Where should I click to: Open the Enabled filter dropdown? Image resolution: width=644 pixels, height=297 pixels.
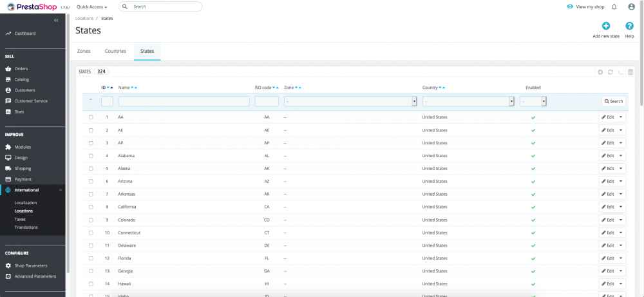(x=533, y=101)
